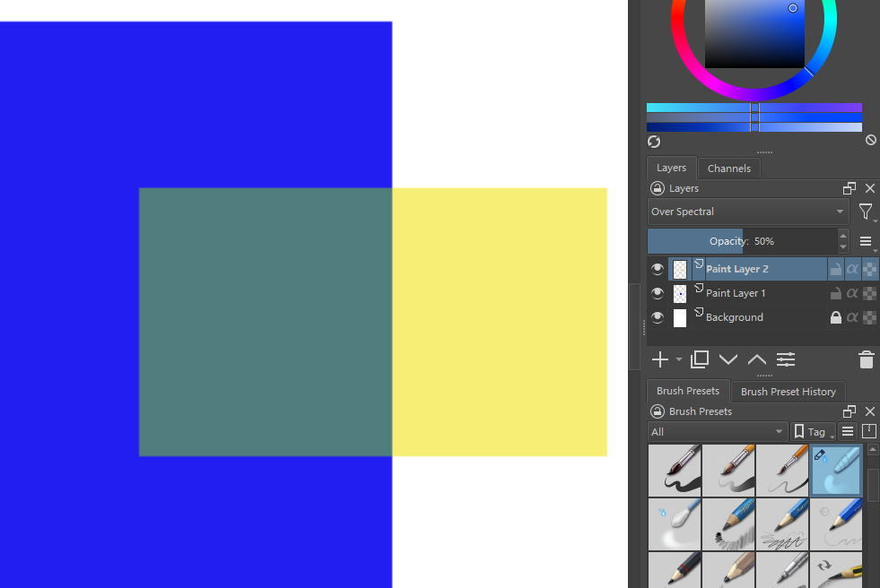Select the cotton swab smudge preset
The height and width of the screenshot is (588, 880).
pos(675,524)
